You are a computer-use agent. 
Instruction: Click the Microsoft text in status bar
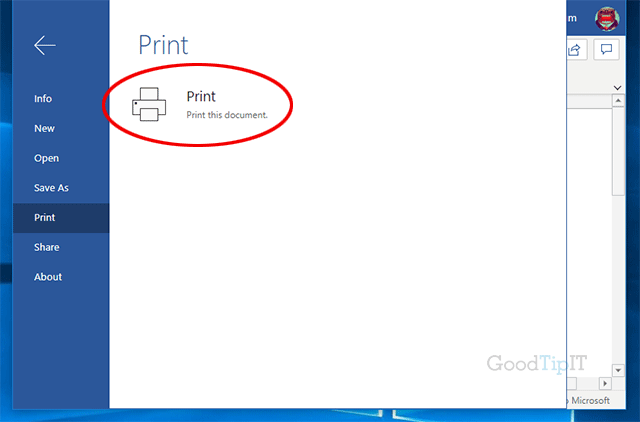click(x=590, y=401)
